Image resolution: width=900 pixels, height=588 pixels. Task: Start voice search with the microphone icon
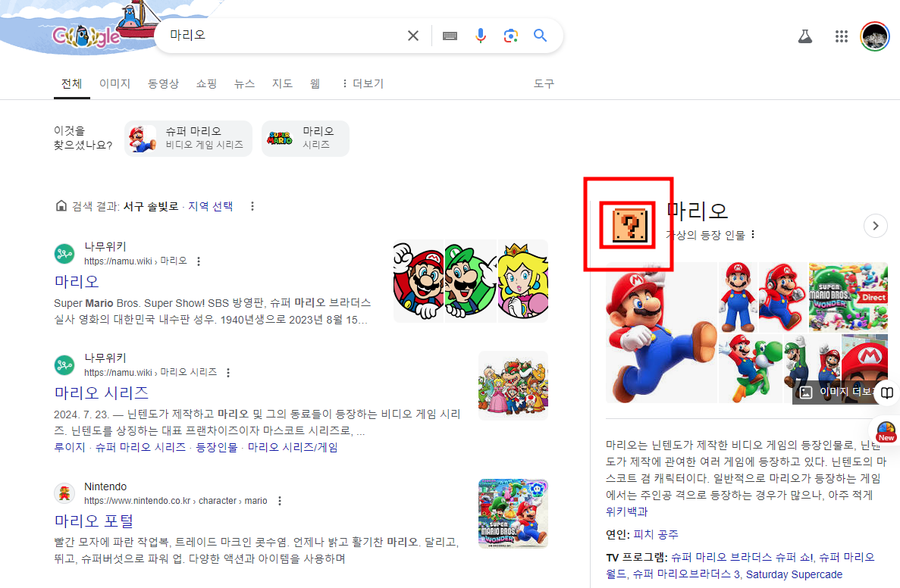point(481,36)
